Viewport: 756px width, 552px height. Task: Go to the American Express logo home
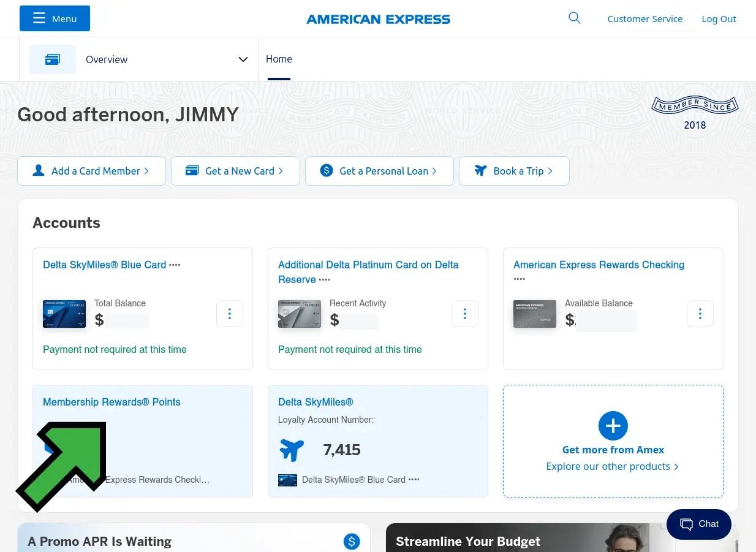point(378,20)
